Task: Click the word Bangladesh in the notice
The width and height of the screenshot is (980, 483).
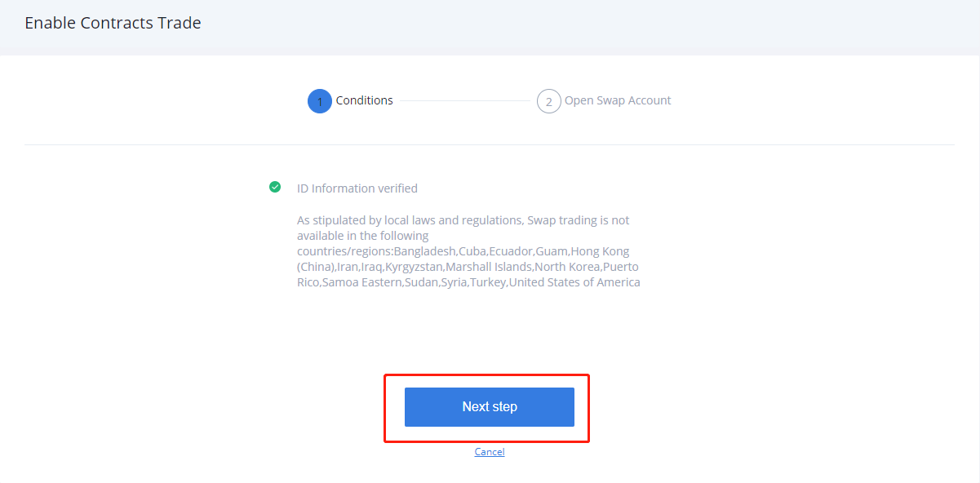Action: [424, 251]
